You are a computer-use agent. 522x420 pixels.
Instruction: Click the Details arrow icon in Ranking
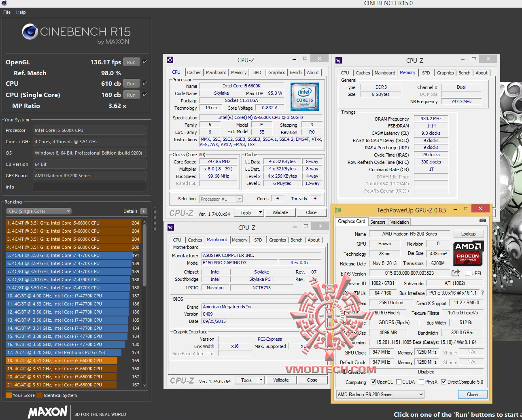pos(143,211)
